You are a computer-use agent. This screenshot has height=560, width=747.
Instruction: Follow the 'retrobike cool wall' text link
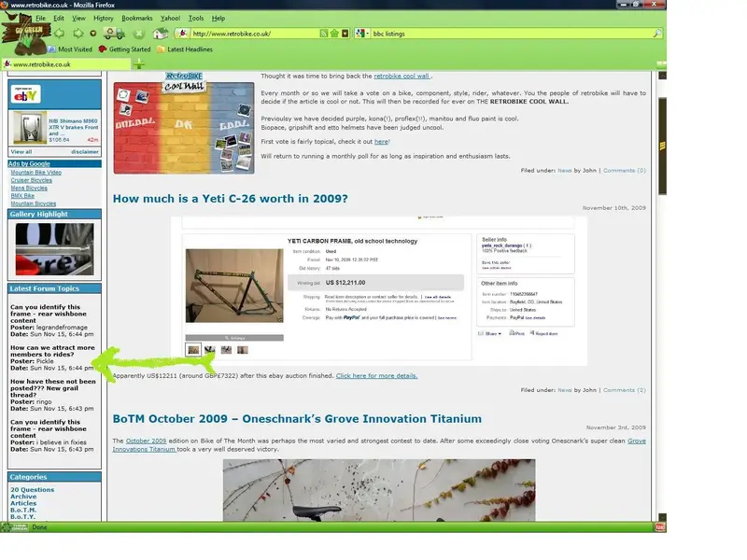coord(402,77)
